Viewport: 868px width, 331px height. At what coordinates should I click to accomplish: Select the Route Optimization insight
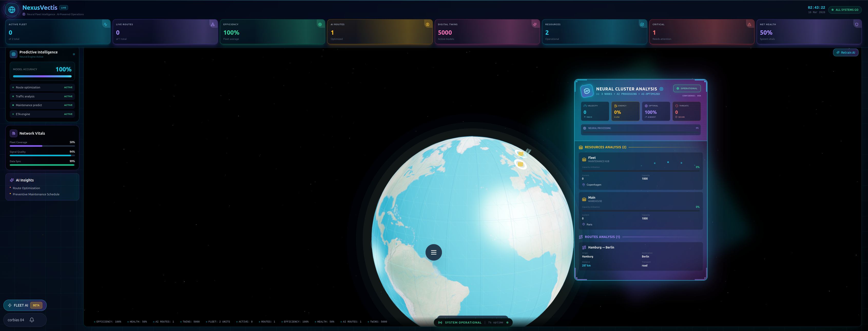tap(26, 188)
